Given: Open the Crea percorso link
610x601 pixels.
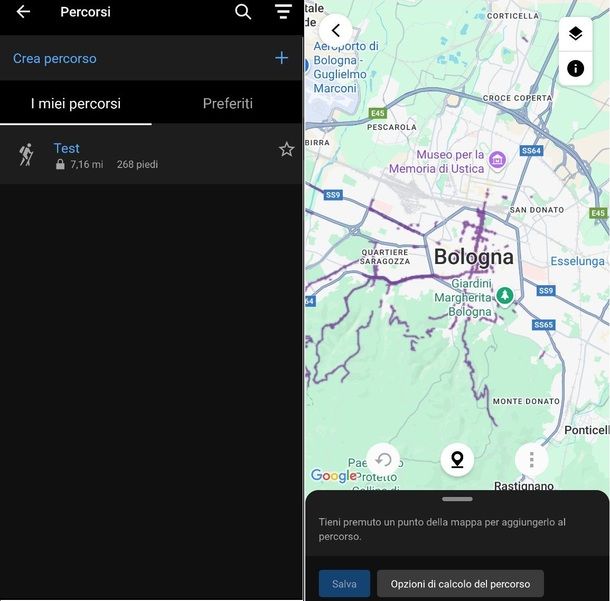Looking at the screenshot, I should [x=55, y=59].
